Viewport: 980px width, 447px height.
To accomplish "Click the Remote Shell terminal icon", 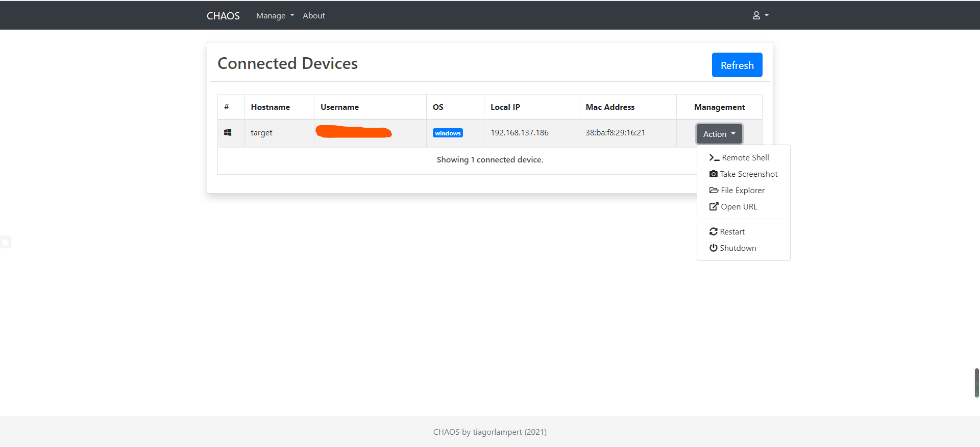I will point(714,158).
